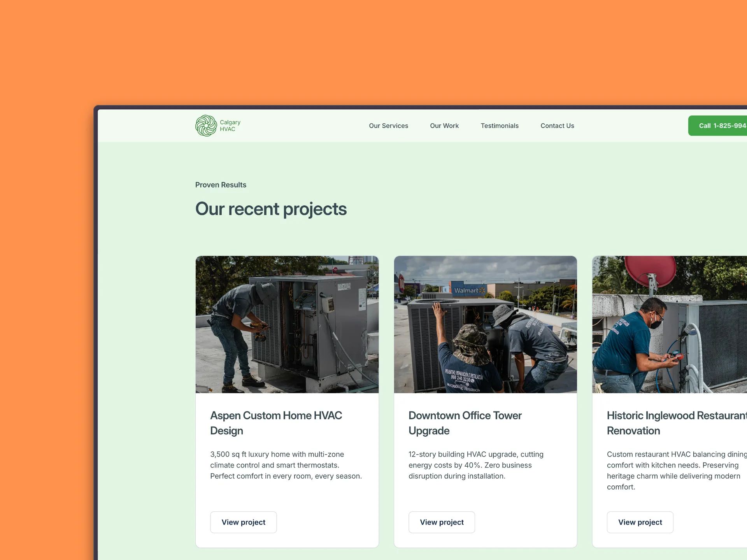Click the Proven Results label
The width and height of the screenshot is (747, 560).
[221, 185]
